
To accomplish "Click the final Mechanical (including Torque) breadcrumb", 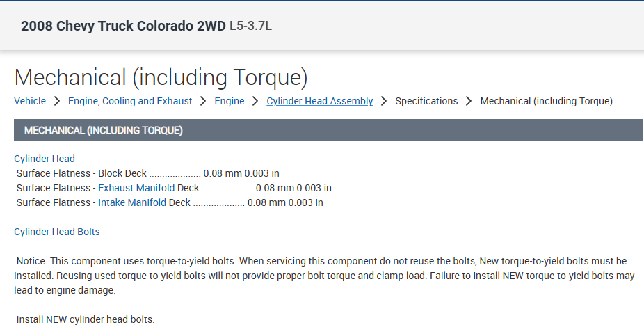I will click(546, 101).
